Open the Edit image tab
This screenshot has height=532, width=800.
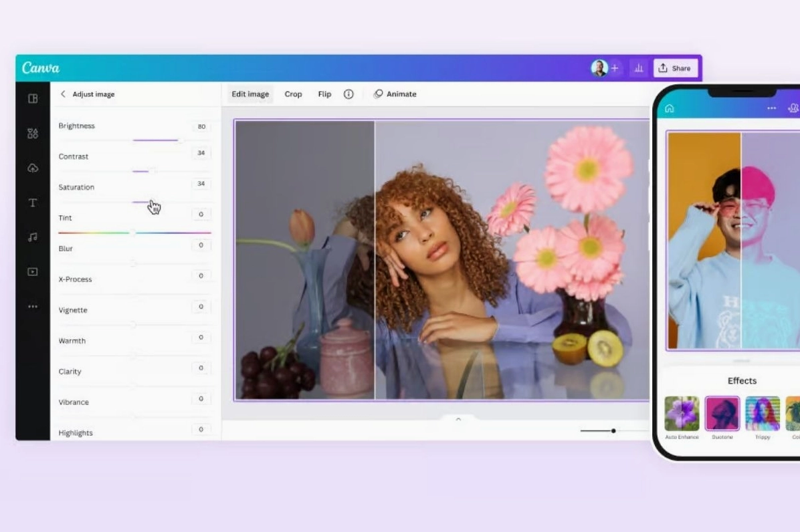[250, 94]
